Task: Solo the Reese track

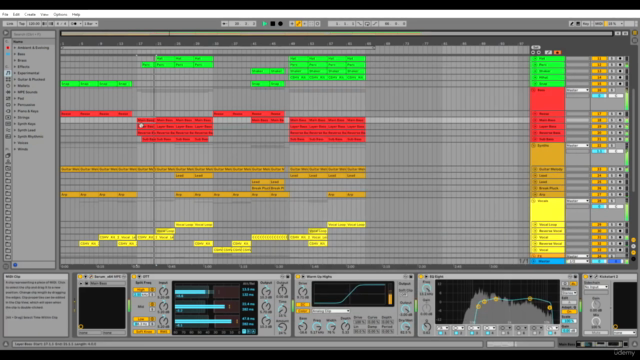Action: coord(611,114)
